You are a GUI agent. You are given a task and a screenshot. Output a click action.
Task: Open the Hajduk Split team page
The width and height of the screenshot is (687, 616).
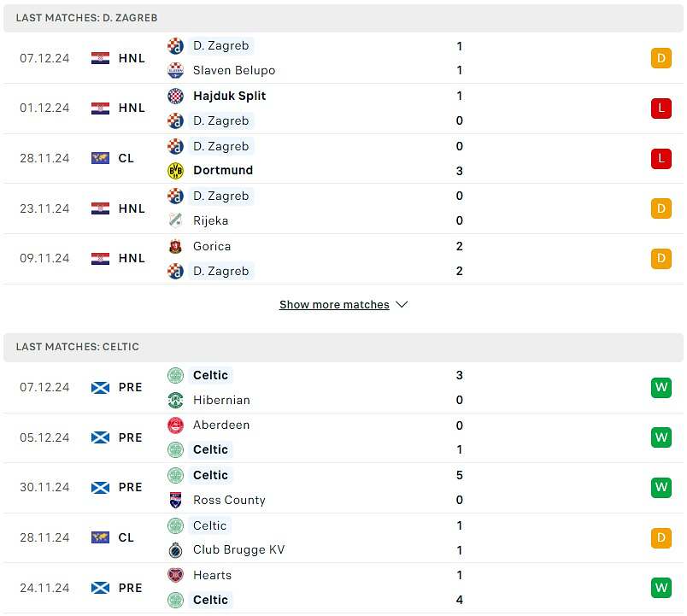(x=230, y=96)
